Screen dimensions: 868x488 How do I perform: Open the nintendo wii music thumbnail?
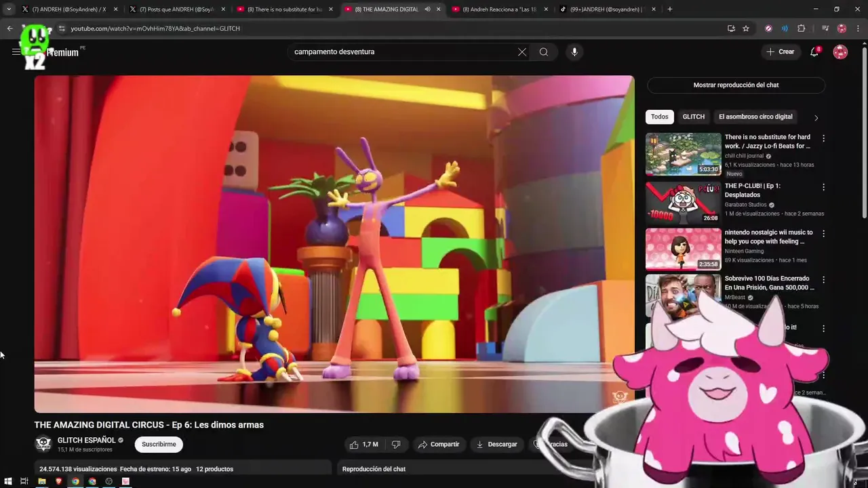click(x=683, y=249)
